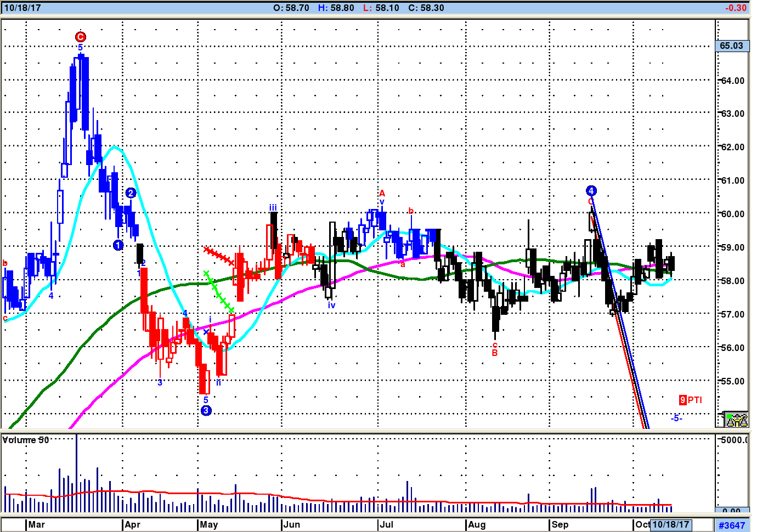This screenshot has height=532, width=768.
Task: Click the Sep month label on time axis
Action: pos(560,524)
